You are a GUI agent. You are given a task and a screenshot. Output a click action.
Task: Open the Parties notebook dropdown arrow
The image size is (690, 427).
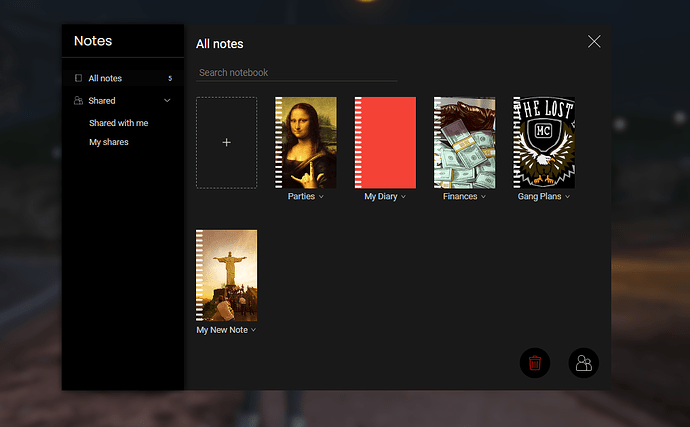(x=321, y=197)
